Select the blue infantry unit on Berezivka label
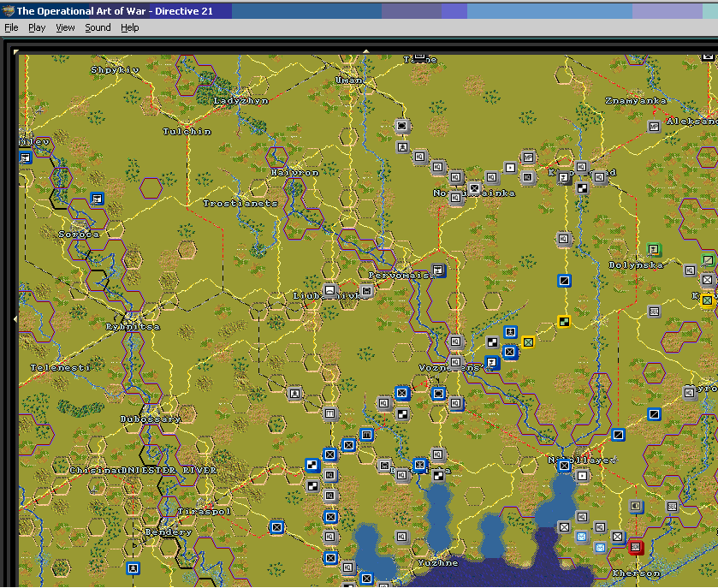The width and height of the screenshot is (718, 588). pos(420,465)
